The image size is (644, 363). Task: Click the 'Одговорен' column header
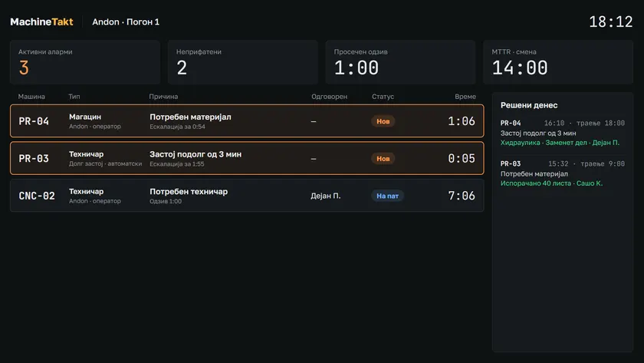[330, 97]
